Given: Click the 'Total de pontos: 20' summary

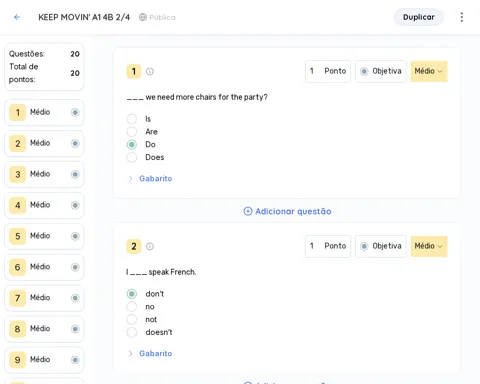Looking at the screenshot, I should click(44, 73).
